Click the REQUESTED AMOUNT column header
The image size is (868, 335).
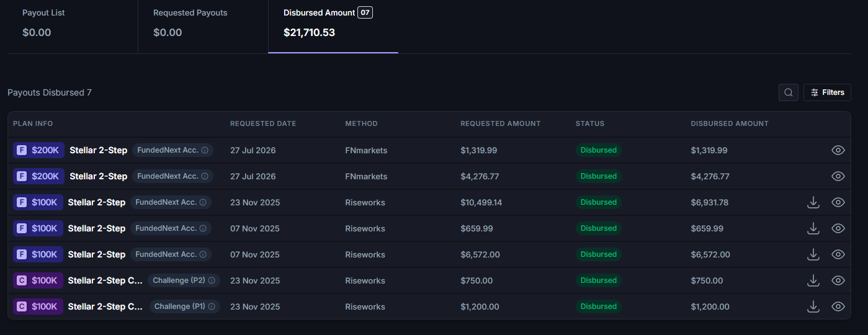point(501,123)
